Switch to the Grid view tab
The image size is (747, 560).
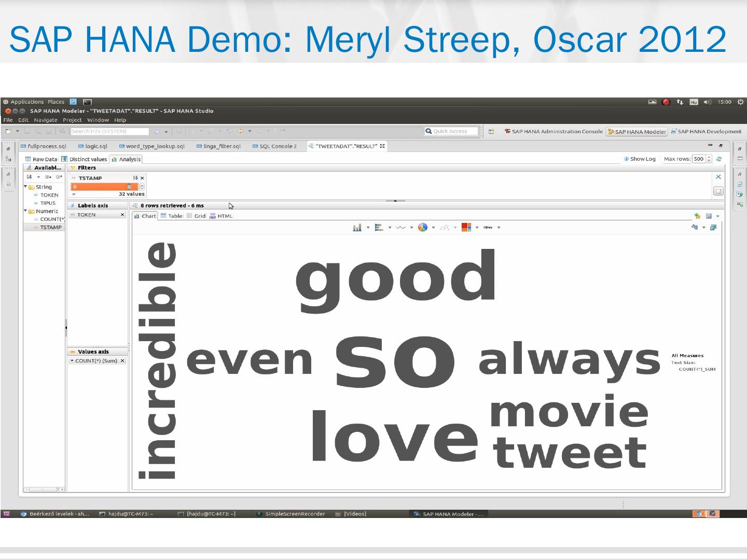(196, 216)
